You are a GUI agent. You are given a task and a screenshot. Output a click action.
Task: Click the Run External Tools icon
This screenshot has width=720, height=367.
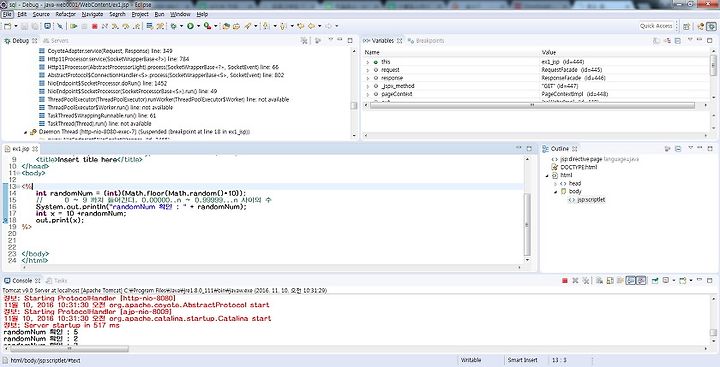[x=208, y=26]
